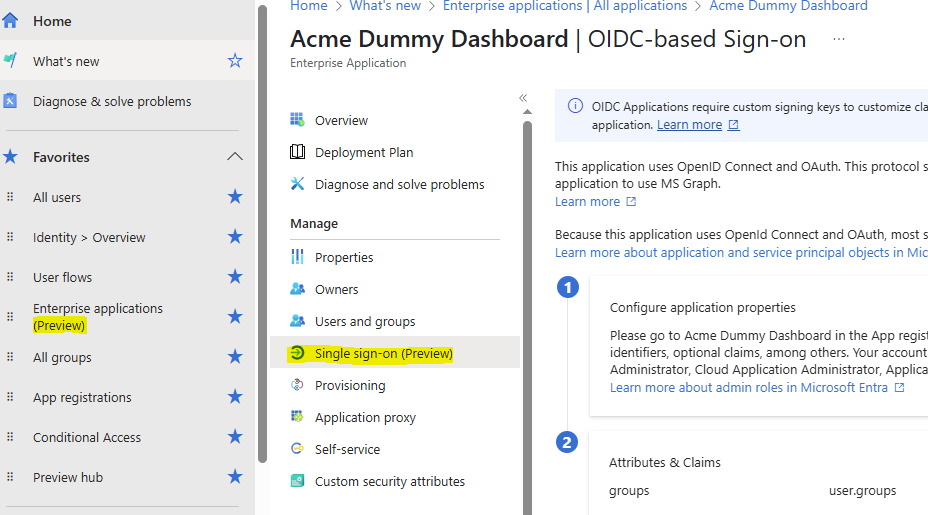Screen dimensions: 928x515
Task: Go to Home breadcrumb link
Action: (x=308, y=6)
